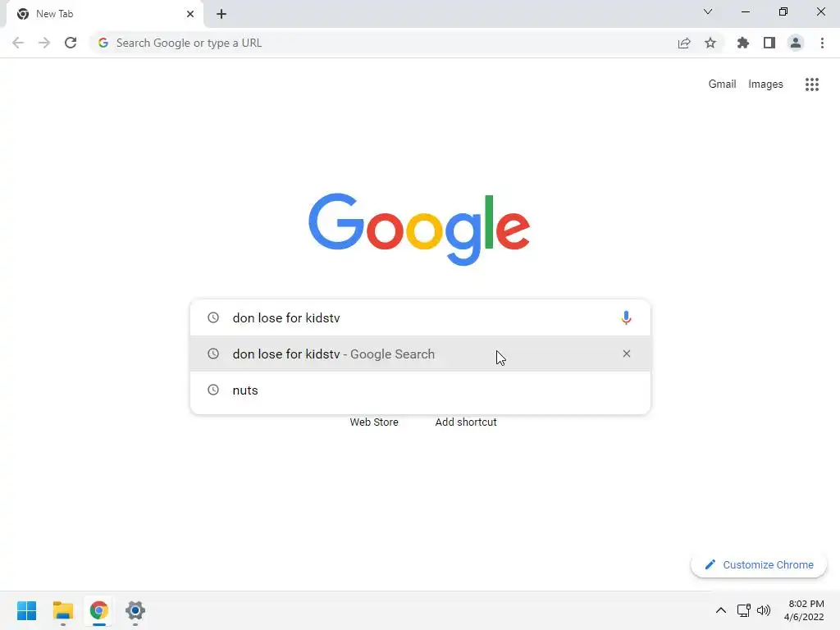
Task: Click the search box text 'don lose for kidstv'
Action: 286,317
